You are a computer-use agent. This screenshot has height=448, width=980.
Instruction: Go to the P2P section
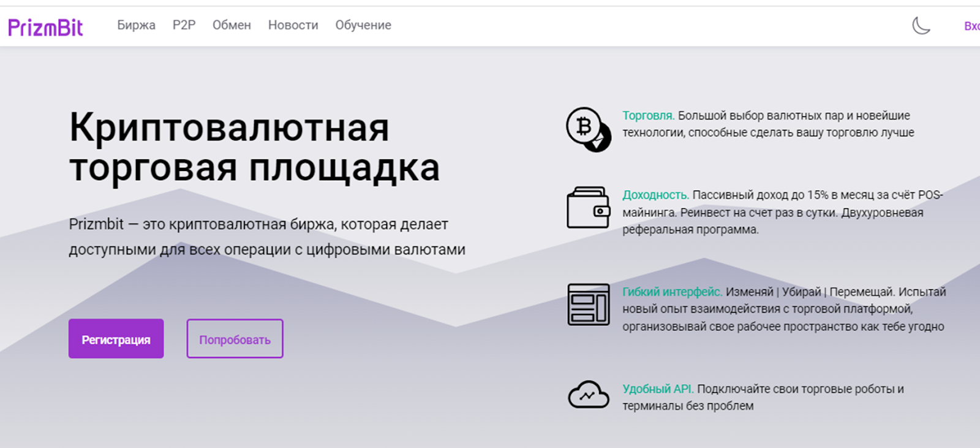coord(184,25)
